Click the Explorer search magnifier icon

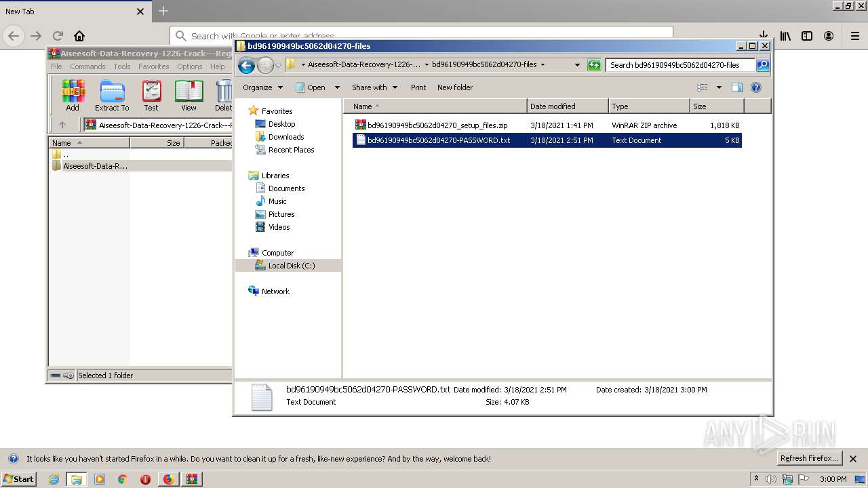point(763,65)
